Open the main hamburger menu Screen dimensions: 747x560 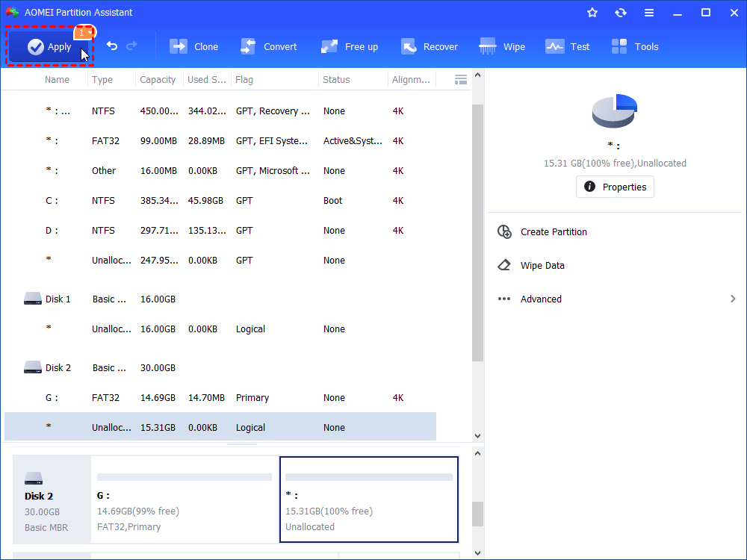[x=648, y=12]
